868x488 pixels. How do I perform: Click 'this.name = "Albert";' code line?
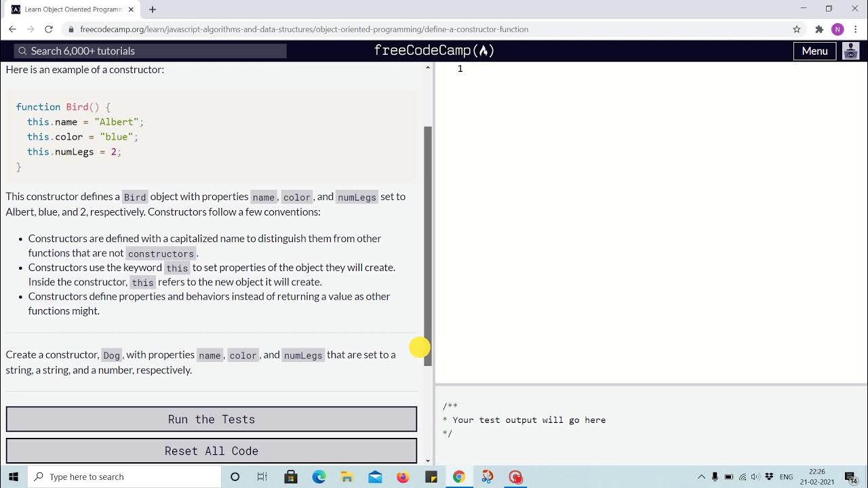coord(85,122)
